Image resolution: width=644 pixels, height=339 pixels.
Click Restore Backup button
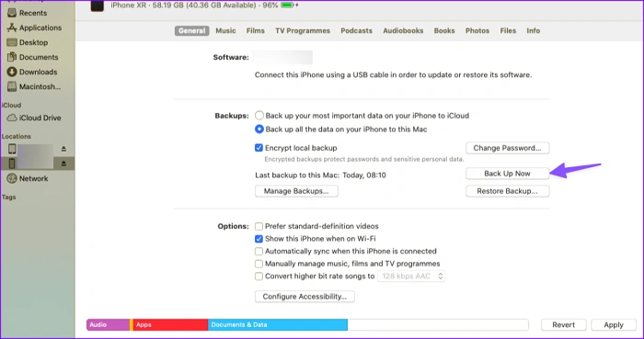click(x=507, y=191)
